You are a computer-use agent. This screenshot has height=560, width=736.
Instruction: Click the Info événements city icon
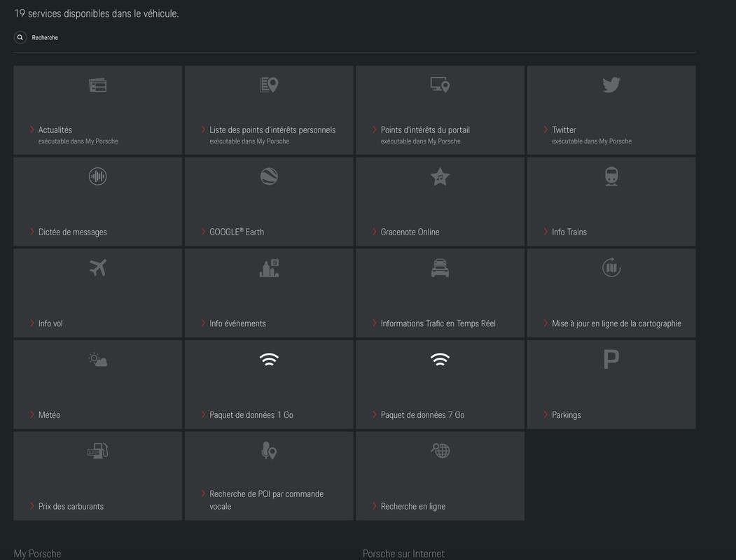coord(269,268)
